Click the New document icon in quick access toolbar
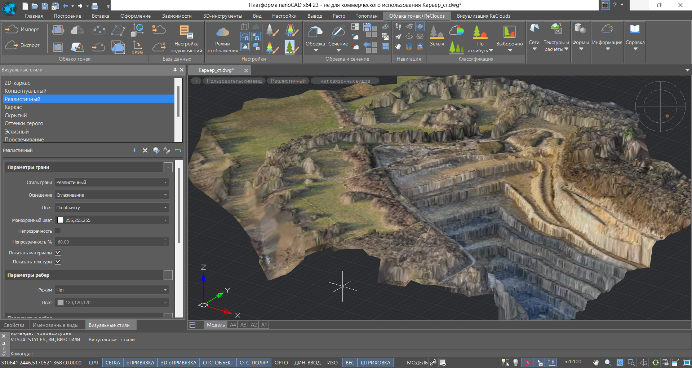Image resolution: width=692 pixels, height=368 pixels. 25,6
